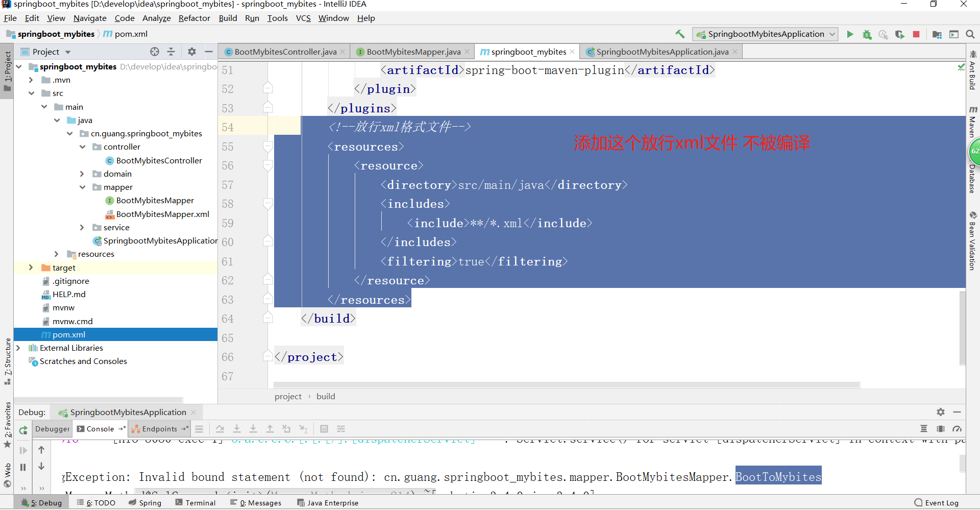980x510 pixels.
Task: Run SpringbootMybitesApplication with green play icon
Action: [x=850, y=34]
